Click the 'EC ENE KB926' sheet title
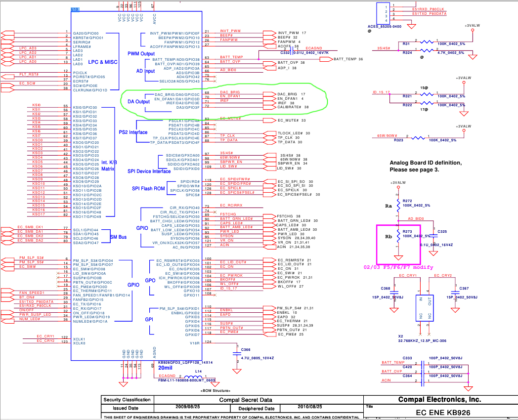 tap(443, 413)
